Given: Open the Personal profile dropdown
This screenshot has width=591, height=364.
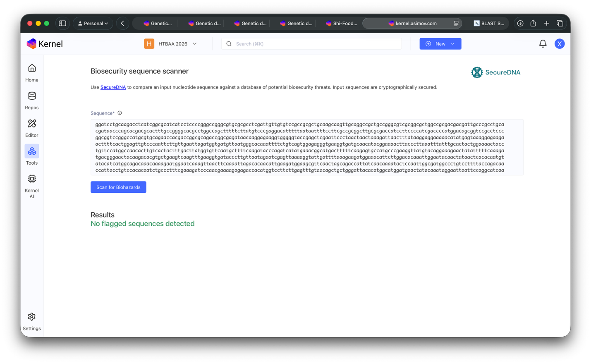Looking at the screenshot, I should 93,24.
